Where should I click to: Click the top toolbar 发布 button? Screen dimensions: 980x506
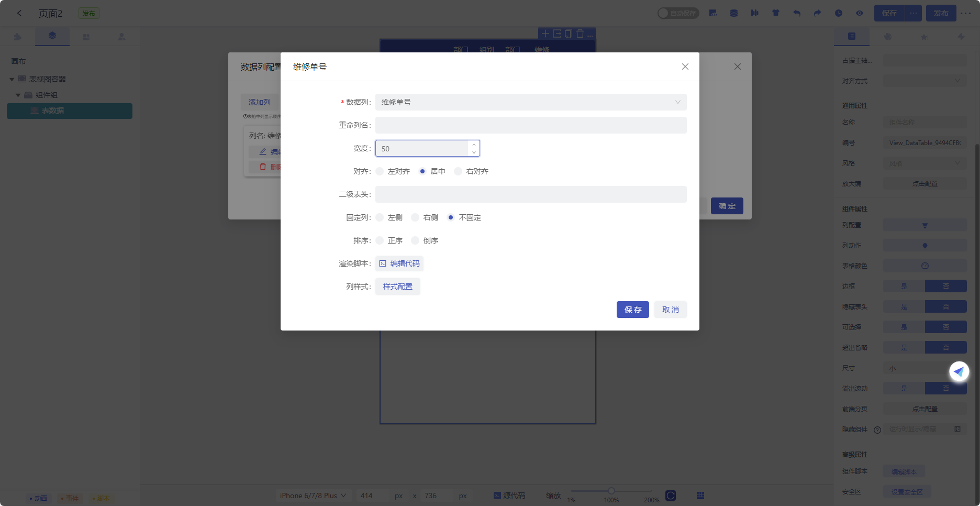tap(941, 13)
